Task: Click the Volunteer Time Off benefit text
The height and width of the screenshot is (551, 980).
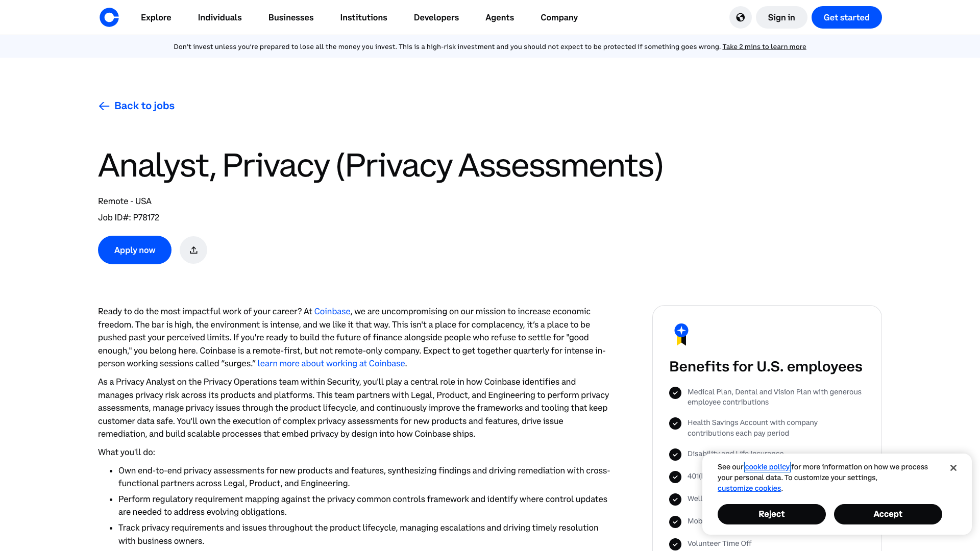Action: click(720, 543)
